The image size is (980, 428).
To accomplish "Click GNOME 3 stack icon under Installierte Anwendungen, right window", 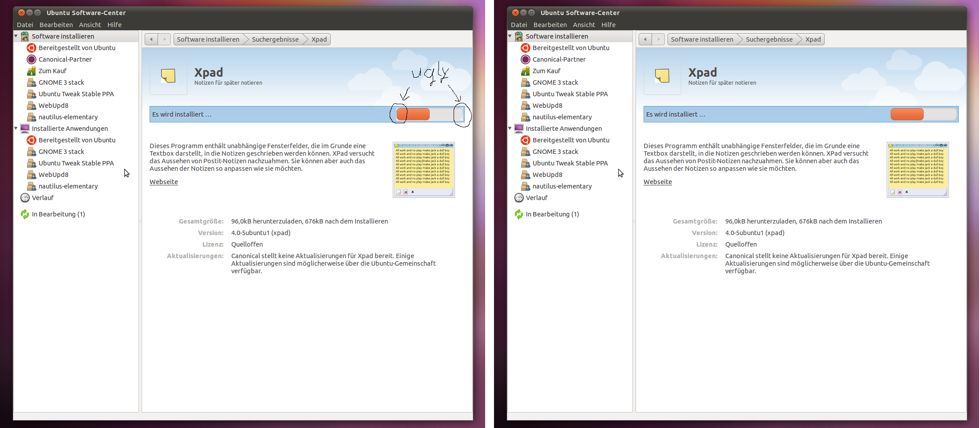I will [x=525, y=152].
